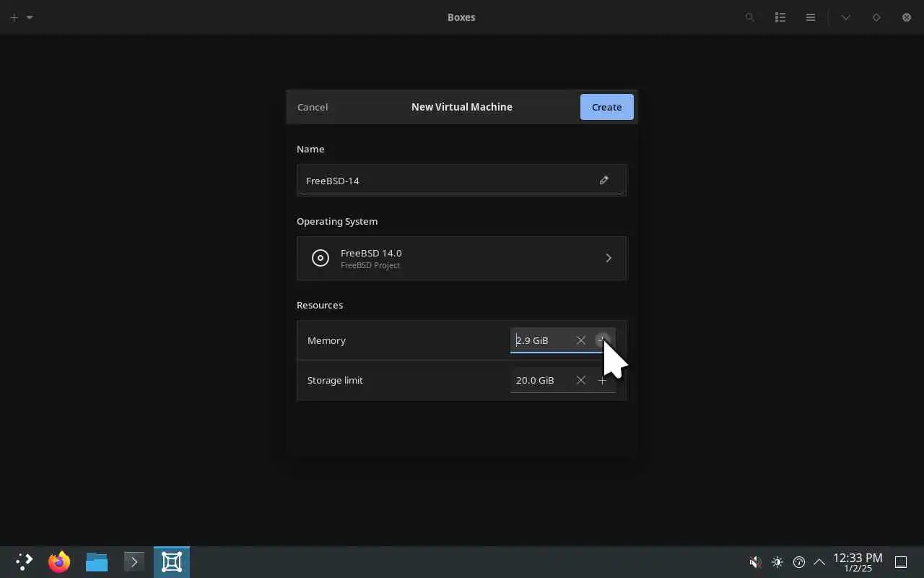Launch Firefox from the taskbar
Image resolution: width=924 pixels, height=578 pixels.
(59, 562)
